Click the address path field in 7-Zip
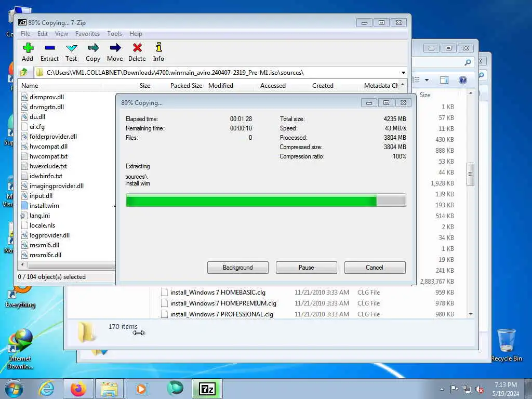532x399 pixels. point(217,73)
